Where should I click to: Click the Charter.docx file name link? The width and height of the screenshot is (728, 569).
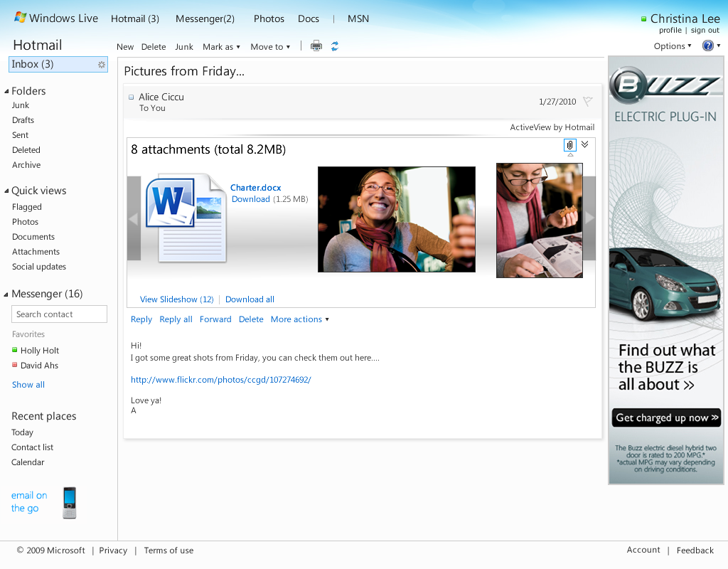point(256,188)
